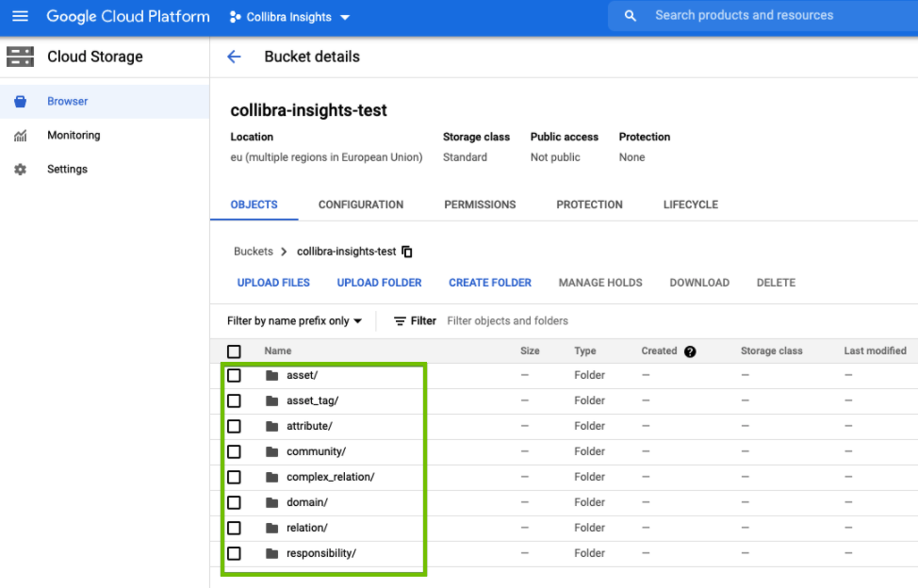Toggle the select-all checkbox in header
The image size is (918, 588).
234,351
